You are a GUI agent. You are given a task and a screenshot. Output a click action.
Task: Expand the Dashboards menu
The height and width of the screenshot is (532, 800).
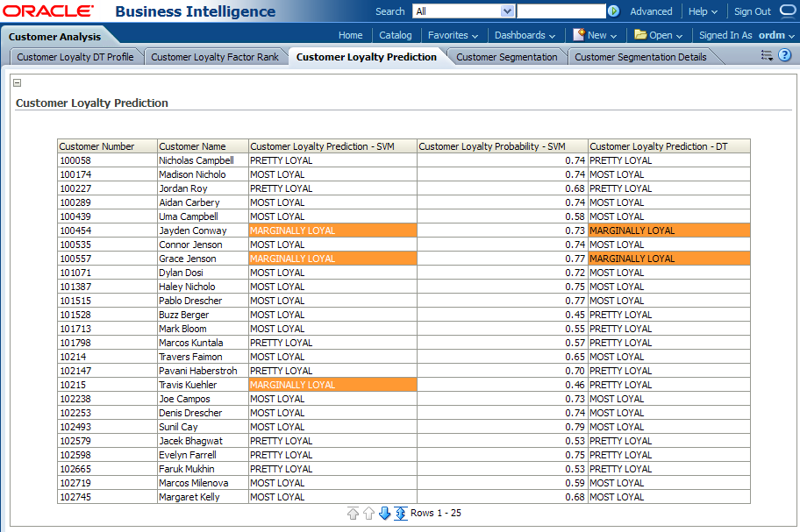(x=523, y=35)
